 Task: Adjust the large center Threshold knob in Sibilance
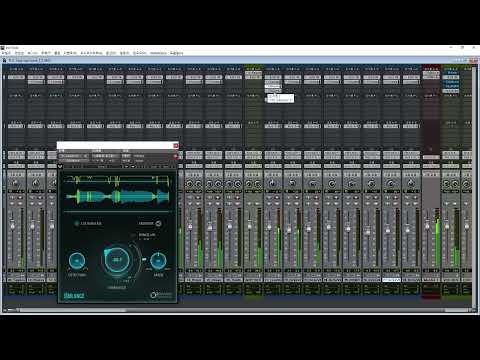point(117,260)
